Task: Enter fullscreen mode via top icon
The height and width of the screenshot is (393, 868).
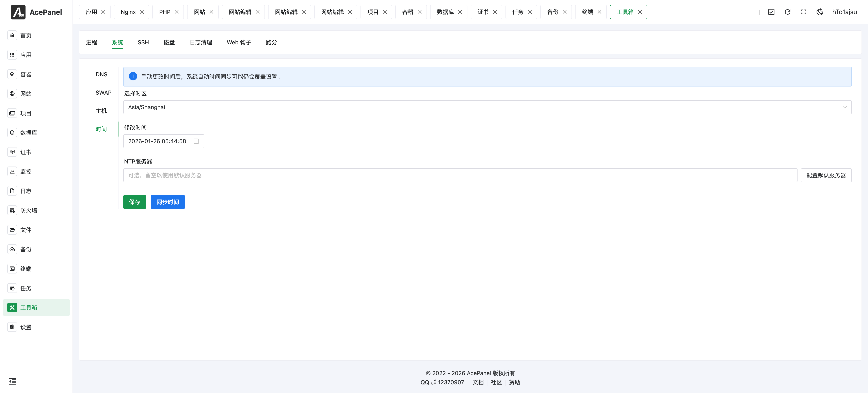Action: pos(804,12)
